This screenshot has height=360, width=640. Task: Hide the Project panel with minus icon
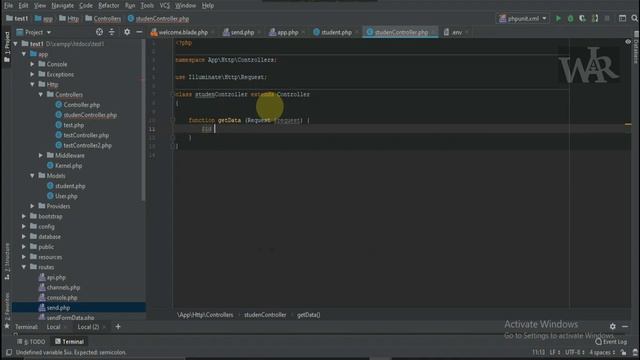tap(139, 32)
